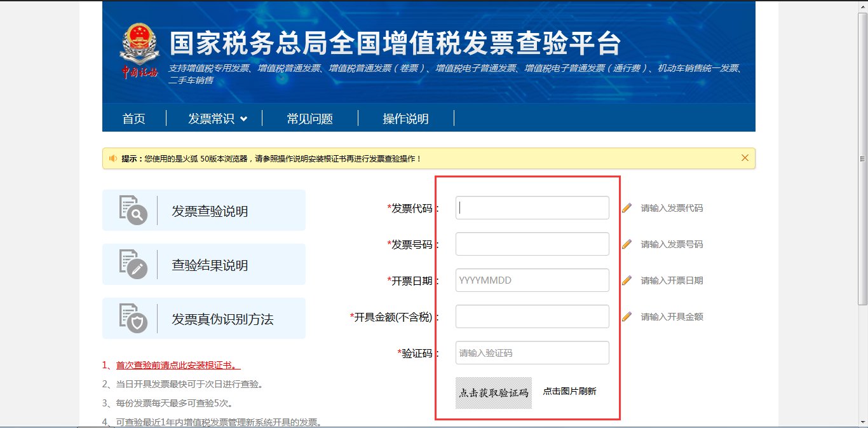Click the pencil icon next to 发票号码 field

[628, 244]
